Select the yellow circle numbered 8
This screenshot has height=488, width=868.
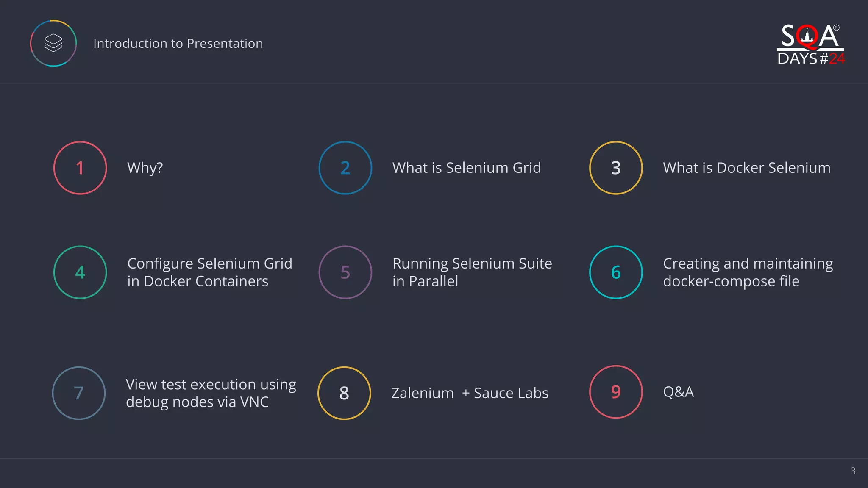tap(344, 393)
